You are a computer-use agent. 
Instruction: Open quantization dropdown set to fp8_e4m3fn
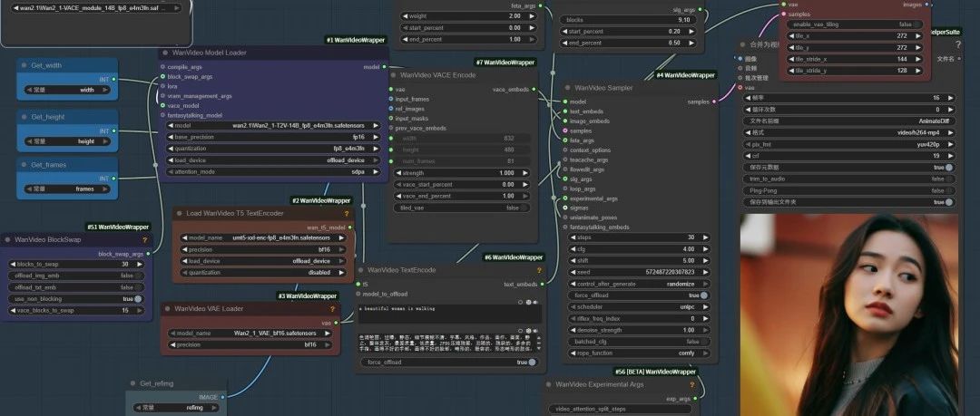click(x=273, y=149)
